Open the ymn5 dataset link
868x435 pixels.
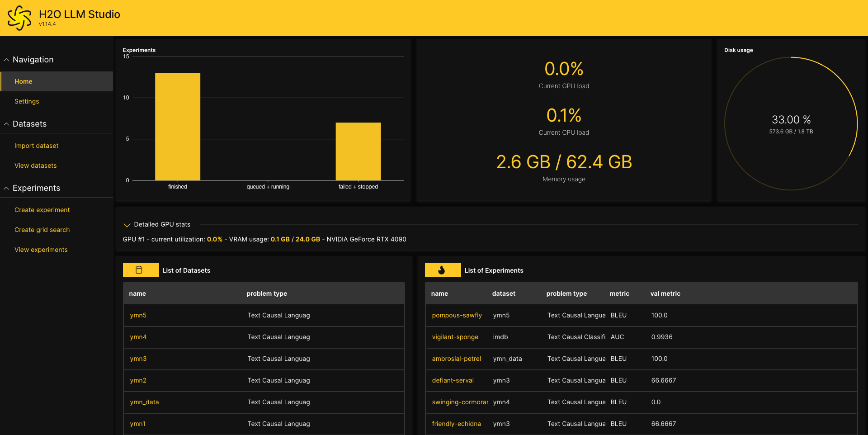(x=138, y=315)
